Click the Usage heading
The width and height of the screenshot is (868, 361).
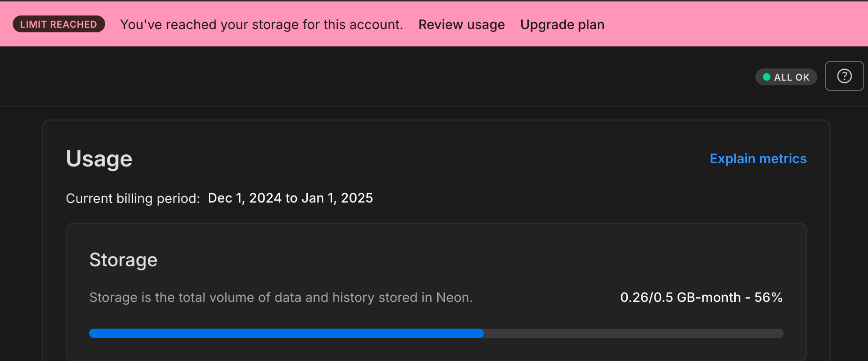[x=99, y=158]
